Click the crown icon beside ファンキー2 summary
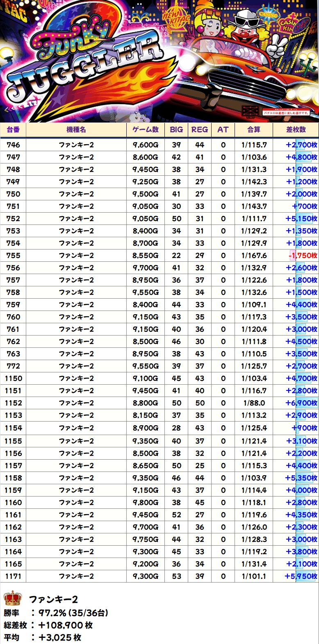Viewport: 319px width, 644px height. 12,599
